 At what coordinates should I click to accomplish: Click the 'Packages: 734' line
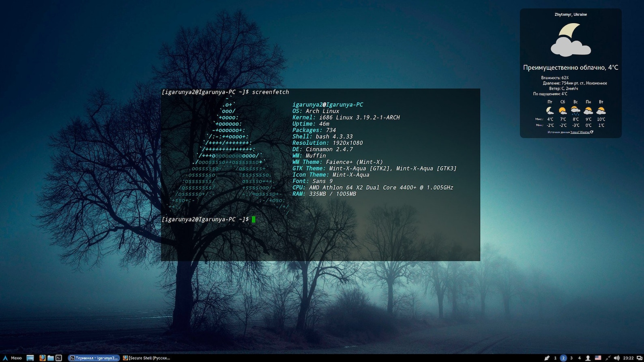click(314, 130)
